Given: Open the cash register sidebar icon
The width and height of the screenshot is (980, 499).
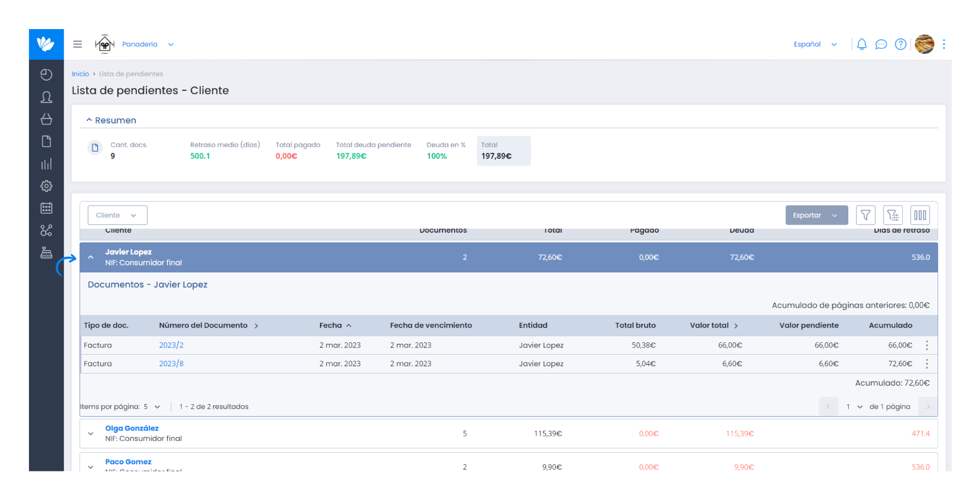Looking at the screenshot, I should tap(46, 253).
